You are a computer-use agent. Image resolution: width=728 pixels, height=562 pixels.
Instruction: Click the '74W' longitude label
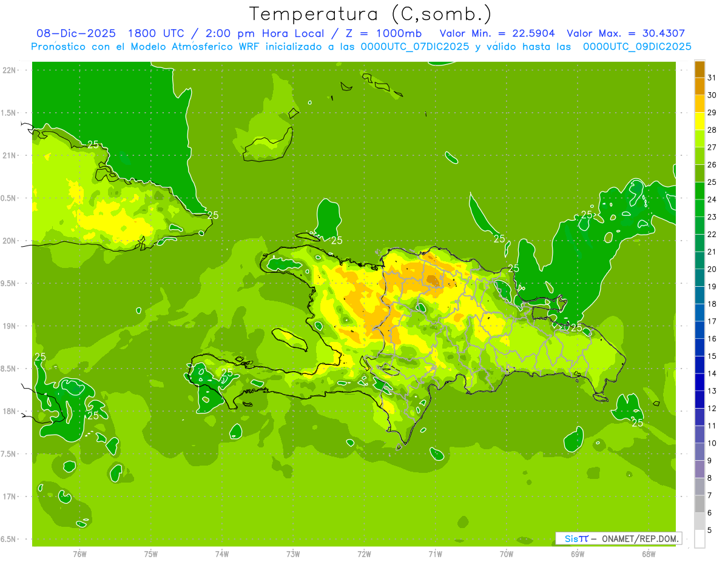click(x=222, y=554)
